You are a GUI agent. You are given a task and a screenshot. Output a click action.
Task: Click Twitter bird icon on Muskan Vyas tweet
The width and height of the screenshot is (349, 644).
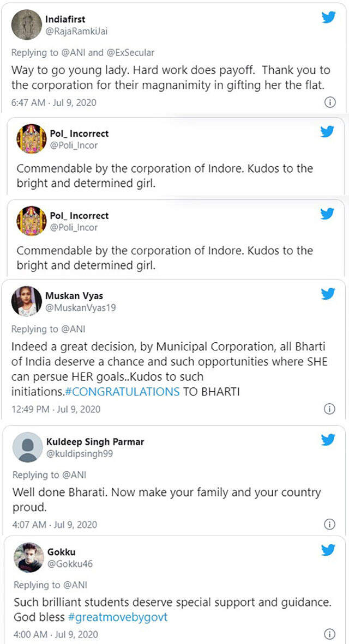point(328,294)
